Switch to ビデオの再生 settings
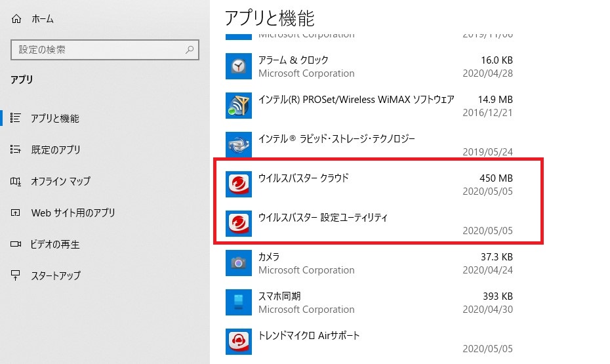The width and height of the screenshot is (610, 364). [x=55, y=244]
